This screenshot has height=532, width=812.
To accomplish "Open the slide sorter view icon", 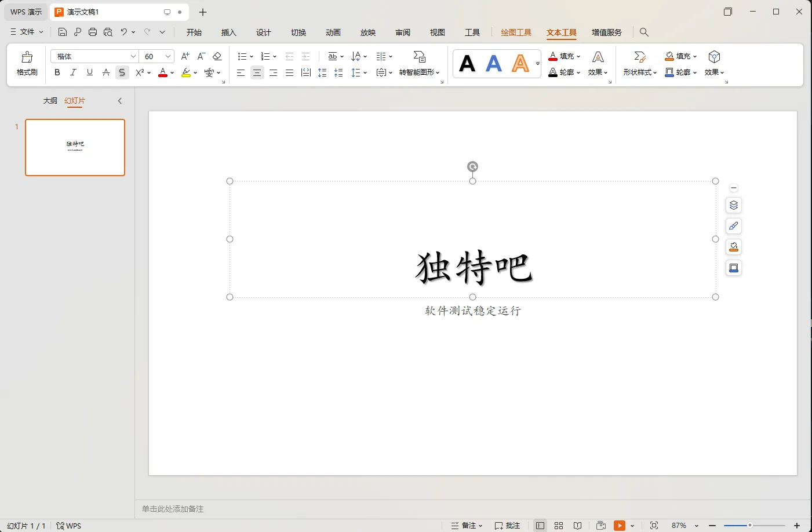I will (x=558, y=525).
